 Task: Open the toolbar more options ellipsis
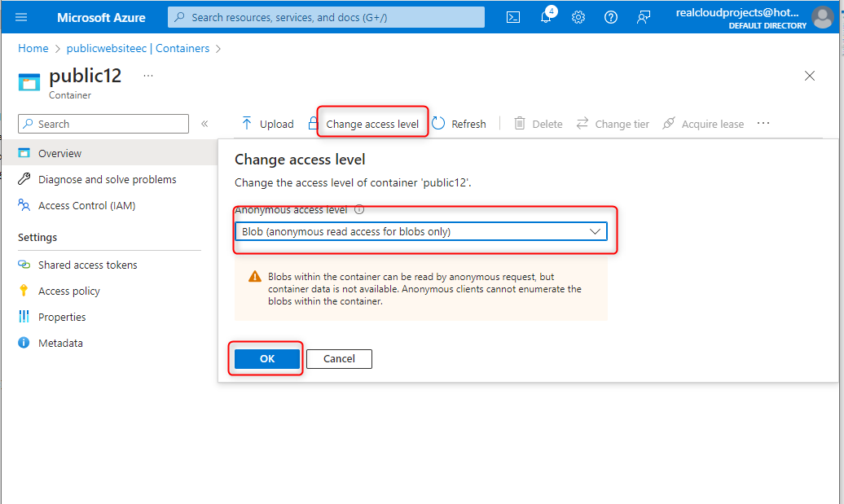coord(763,123)
